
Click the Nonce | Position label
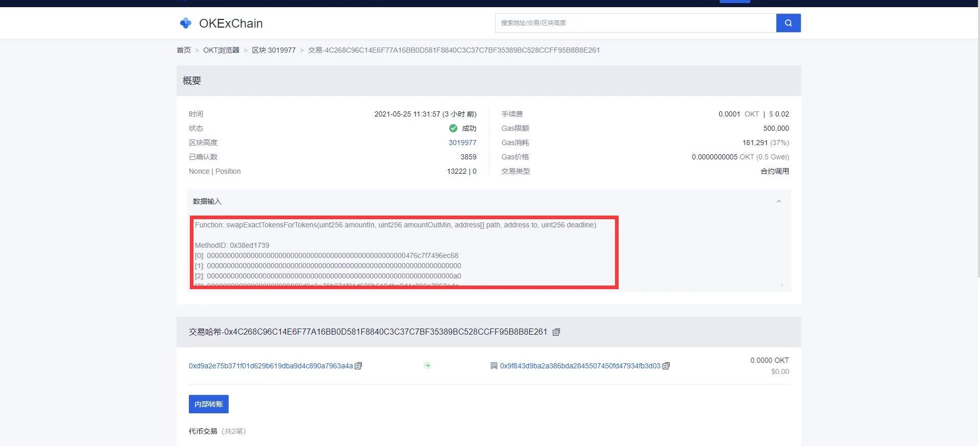tap(215, 171)
